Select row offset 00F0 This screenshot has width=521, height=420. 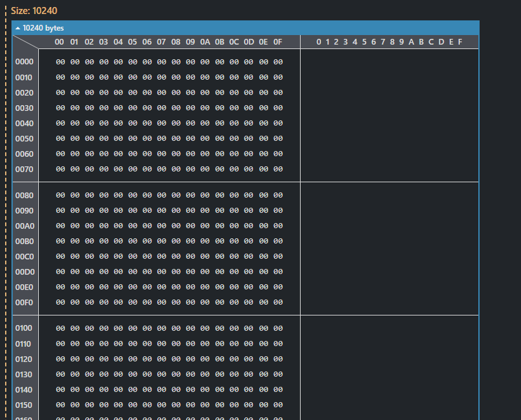click(x=24, y=303)
